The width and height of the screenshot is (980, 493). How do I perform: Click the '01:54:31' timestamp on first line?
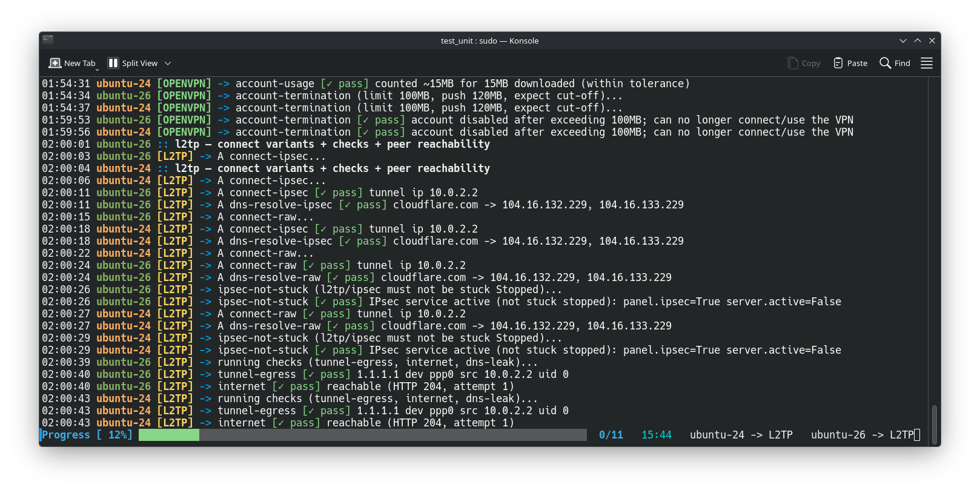66,84
